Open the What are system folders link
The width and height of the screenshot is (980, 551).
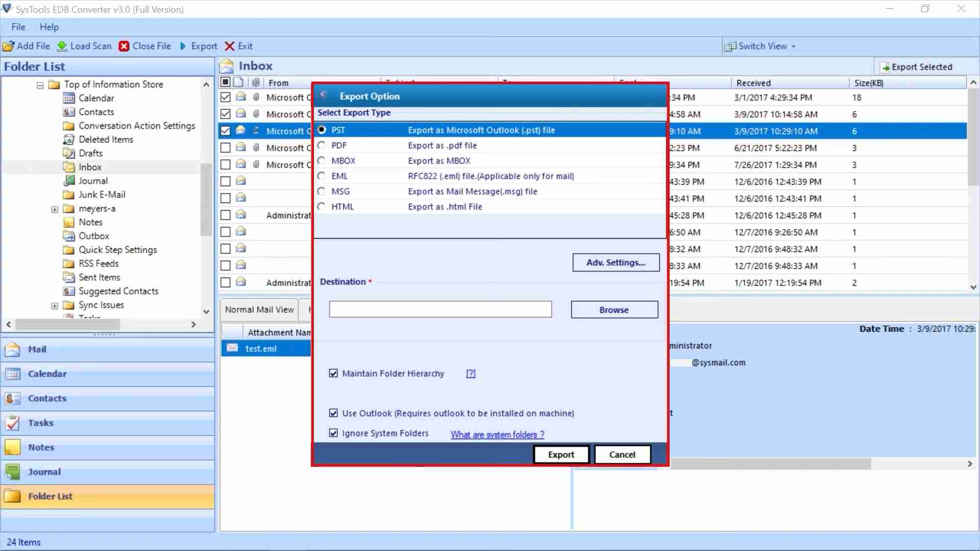click(497, 434)
